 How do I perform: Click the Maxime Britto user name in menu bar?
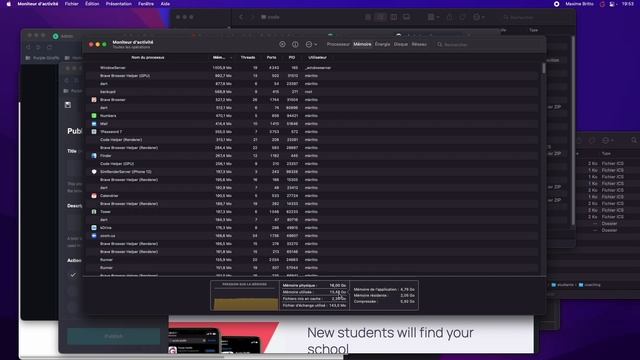(579, 4)
